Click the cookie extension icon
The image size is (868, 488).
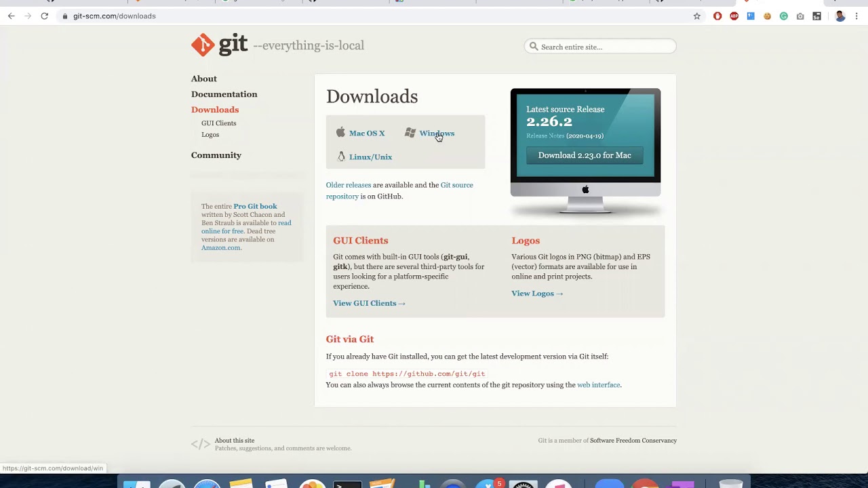(x=767, y=16)
